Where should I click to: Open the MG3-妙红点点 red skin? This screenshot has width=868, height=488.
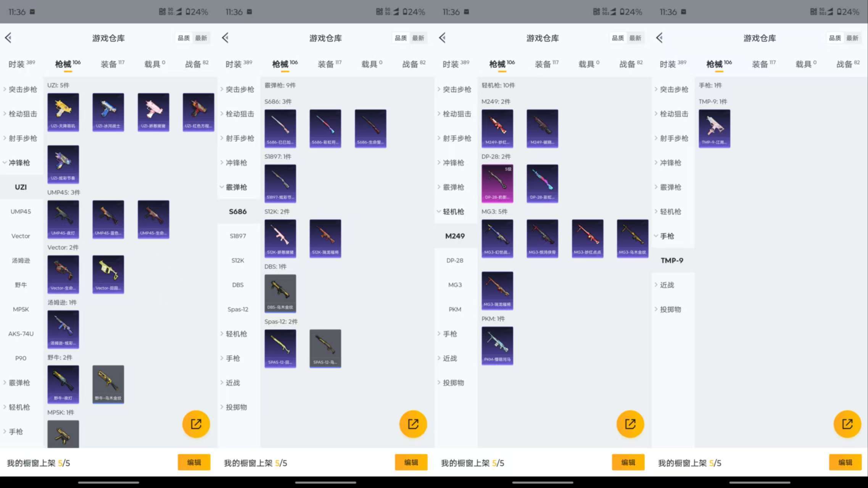pyautogui.click(x=588, y=238)
